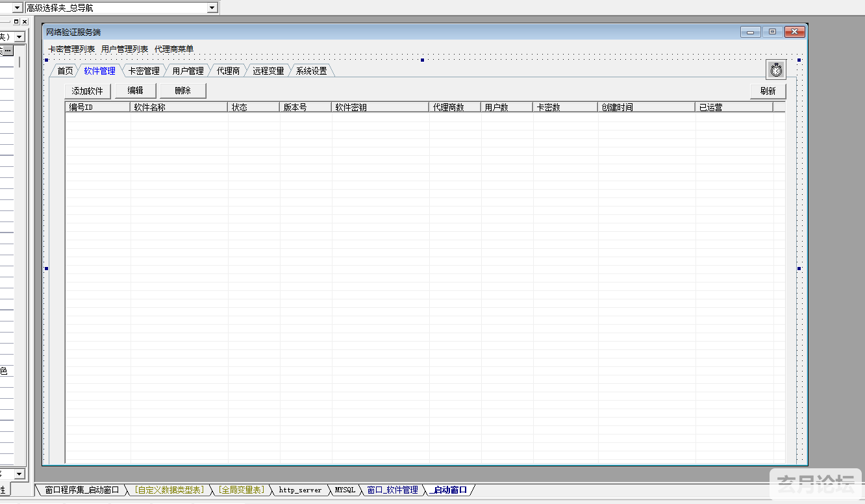
Task: Open the dropdown left of 高级选择夹_总导航
Action: click(18, 8)
